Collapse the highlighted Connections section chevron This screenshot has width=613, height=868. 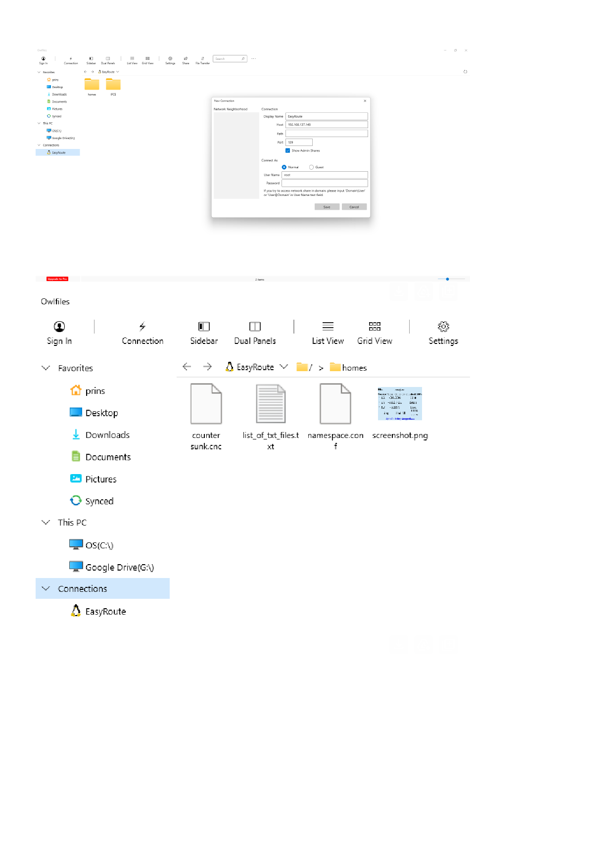[x=46, y=588]
